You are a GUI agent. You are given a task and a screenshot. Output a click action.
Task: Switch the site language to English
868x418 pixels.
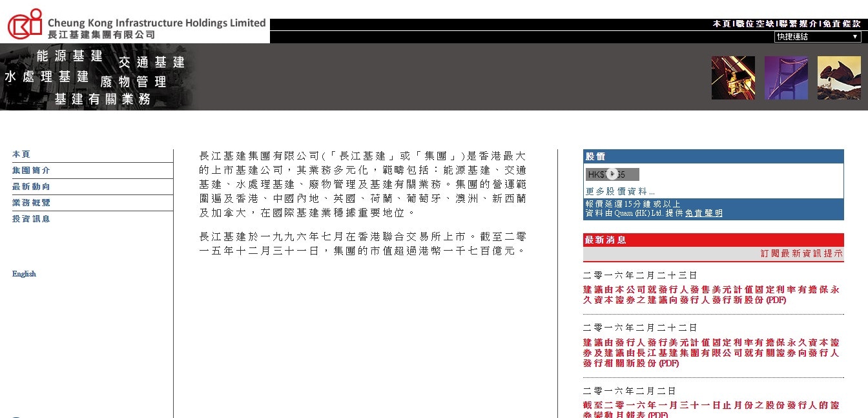coord(24,273)
